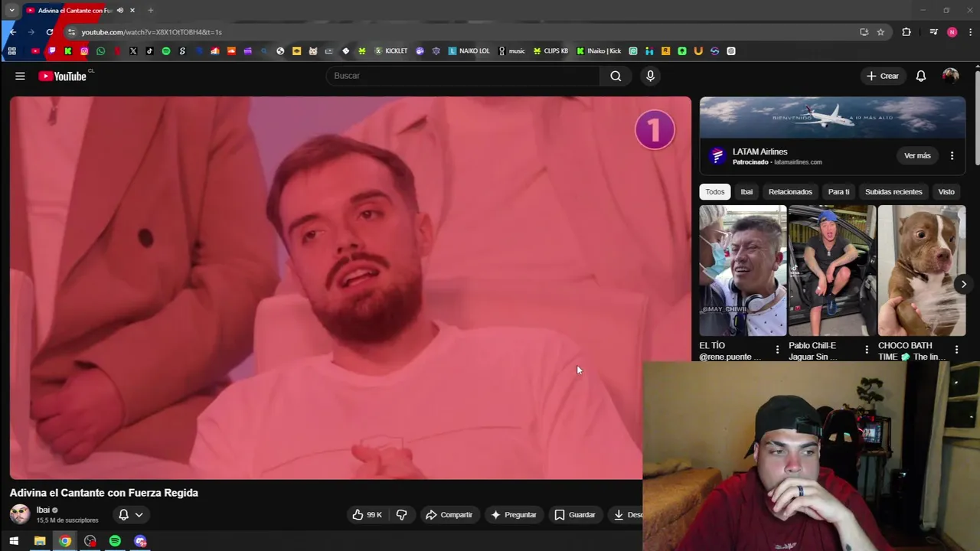Reload the page in Chrome
This screenshot has height=551, width=980.
pos(50,32)
